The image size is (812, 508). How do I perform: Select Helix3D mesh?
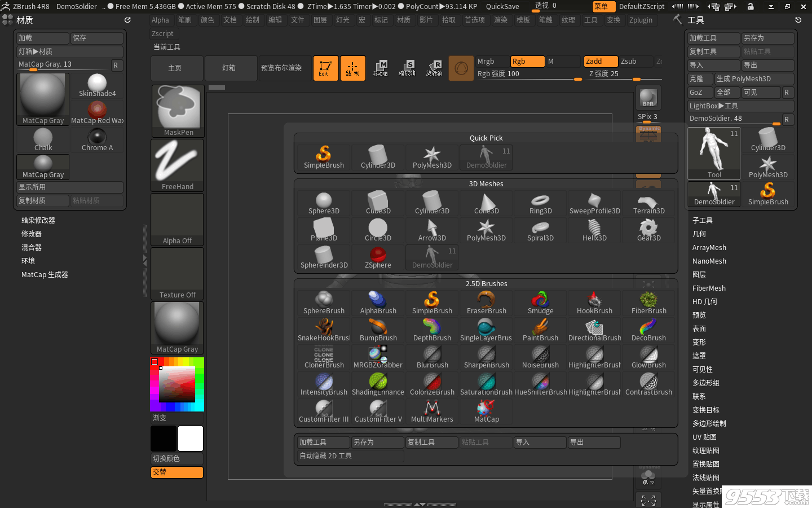[x=594, y=230]
